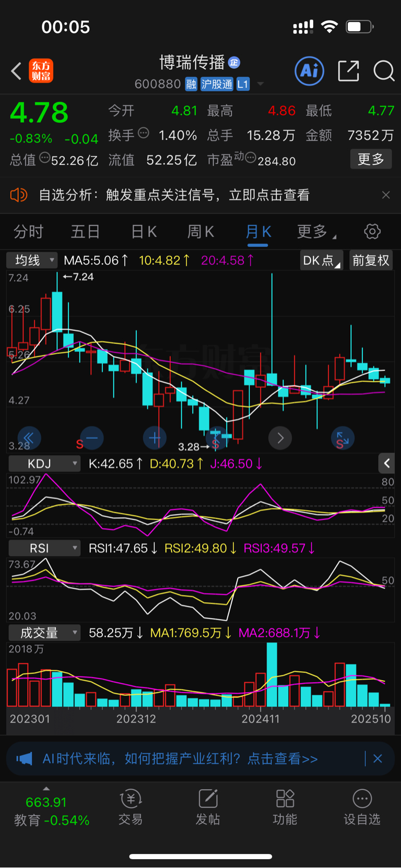
Task: Tap the 东方财富 orange app logo
Action: [41, 71]
